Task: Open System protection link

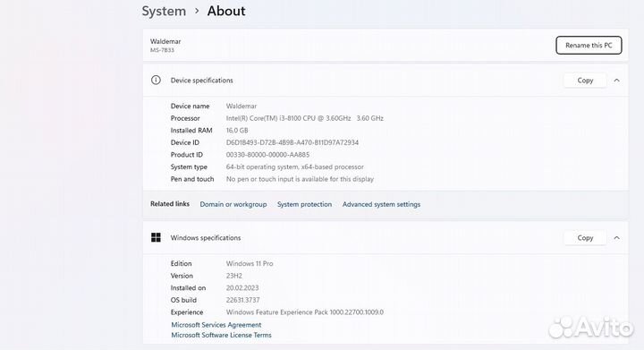Action: tap(304, 204)
